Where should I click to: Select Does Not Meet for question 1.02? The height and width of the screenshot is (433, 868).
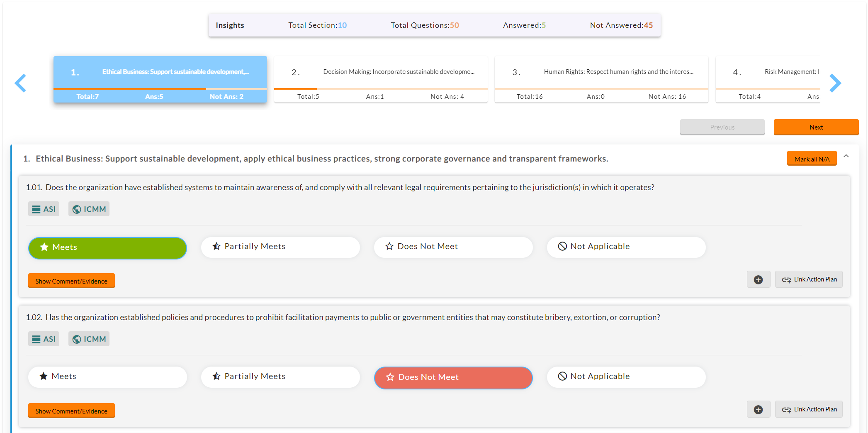[453, 378]
